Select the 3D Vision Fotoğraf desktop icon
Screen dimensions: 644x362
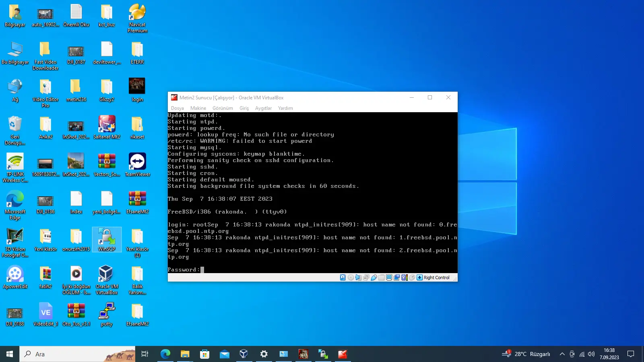15,243
